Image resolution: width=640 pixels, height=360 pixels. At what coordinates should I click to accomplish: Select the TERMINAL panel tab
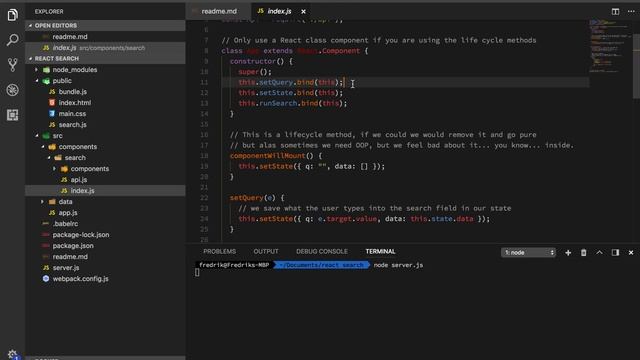click(380, 251)
